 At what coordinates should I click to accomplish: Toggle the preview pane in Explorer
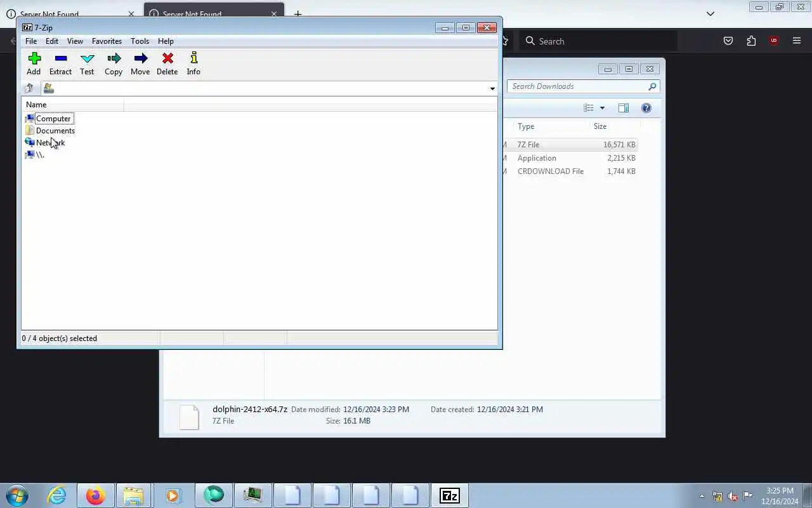(624, 108)
